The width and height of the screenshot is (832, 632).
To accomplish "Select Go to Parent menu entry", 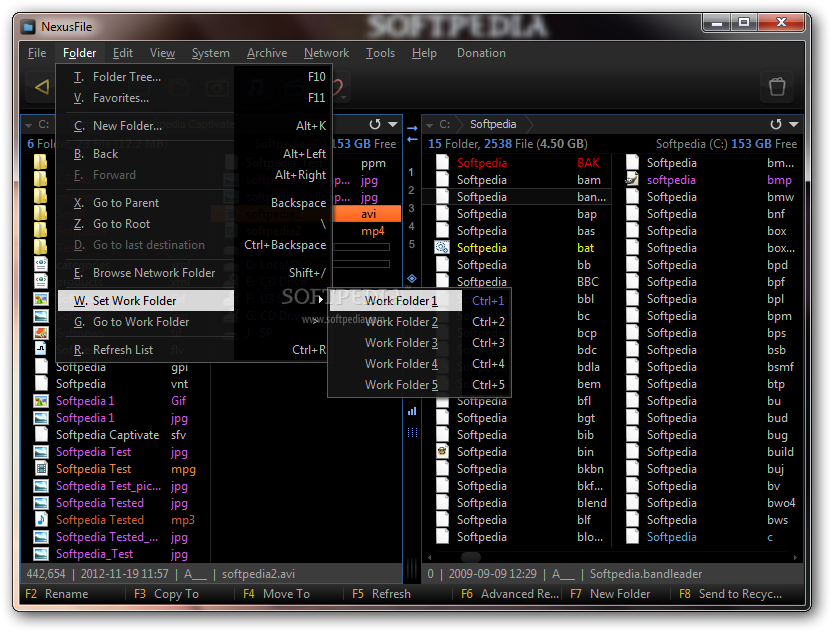I will pyautogui.click(x=194, y=203).
